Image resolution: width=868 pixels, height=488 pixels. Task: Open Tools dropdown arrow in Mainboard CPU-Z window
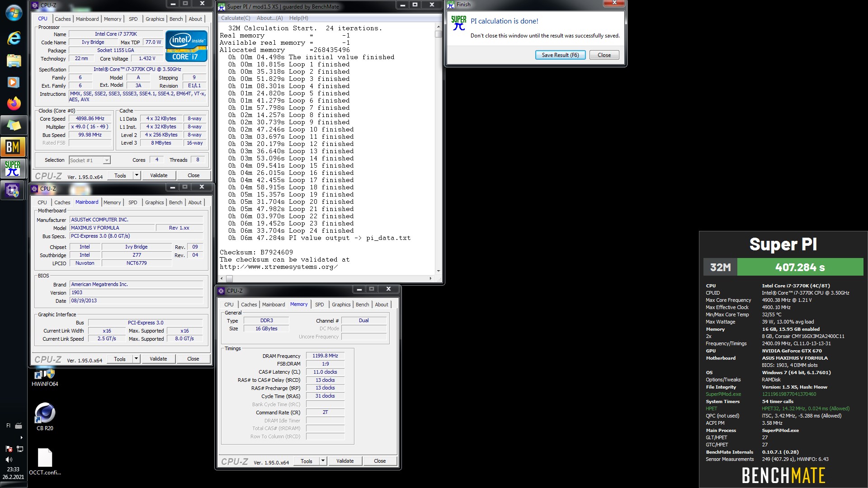click(x=136, y=359)
